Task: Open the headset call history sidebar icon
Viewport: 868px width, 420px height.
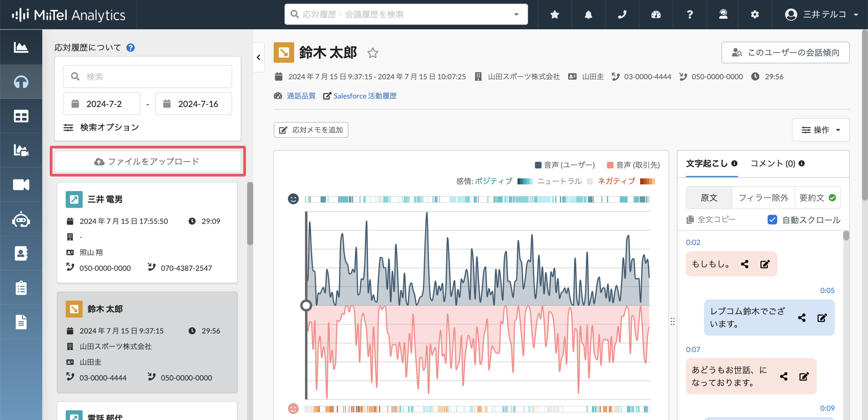Action: (x=21, y=82)
